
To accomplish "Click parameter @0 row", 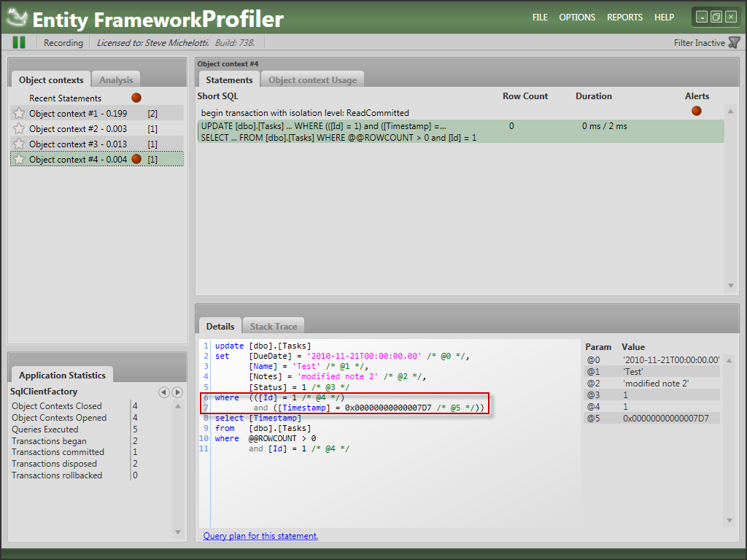I will (652, 359).
